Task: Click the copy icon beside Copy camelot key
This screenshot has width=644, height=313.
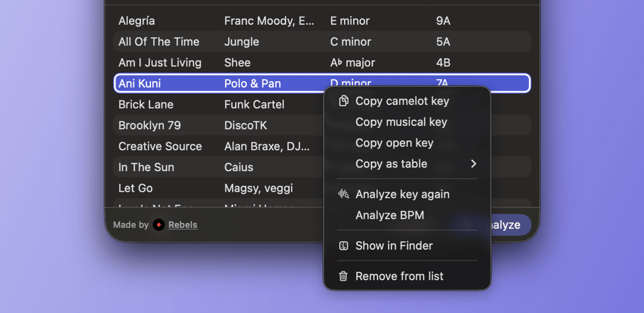Action: coord(343,101)
